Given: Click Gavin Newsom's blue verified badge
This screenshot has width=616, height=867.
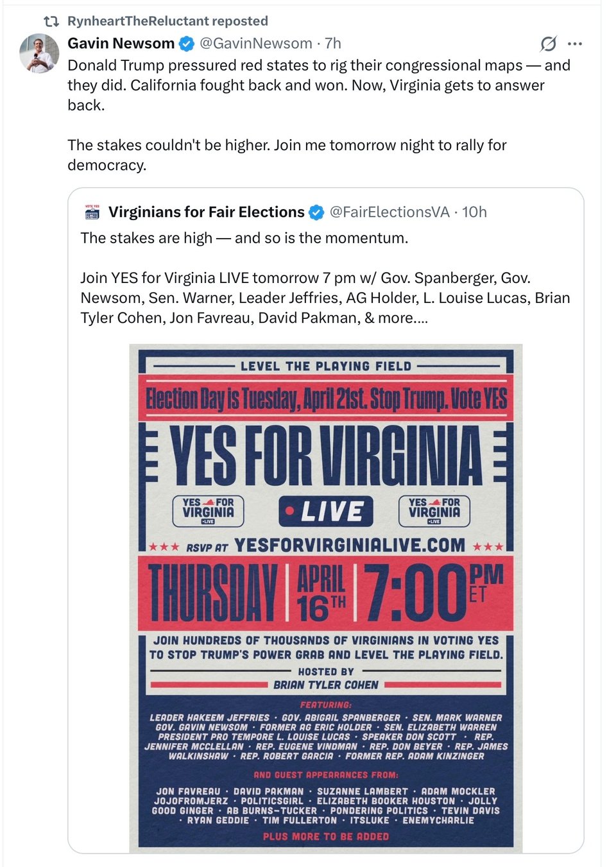Looking at the screenshot, I should click(186, 43).
